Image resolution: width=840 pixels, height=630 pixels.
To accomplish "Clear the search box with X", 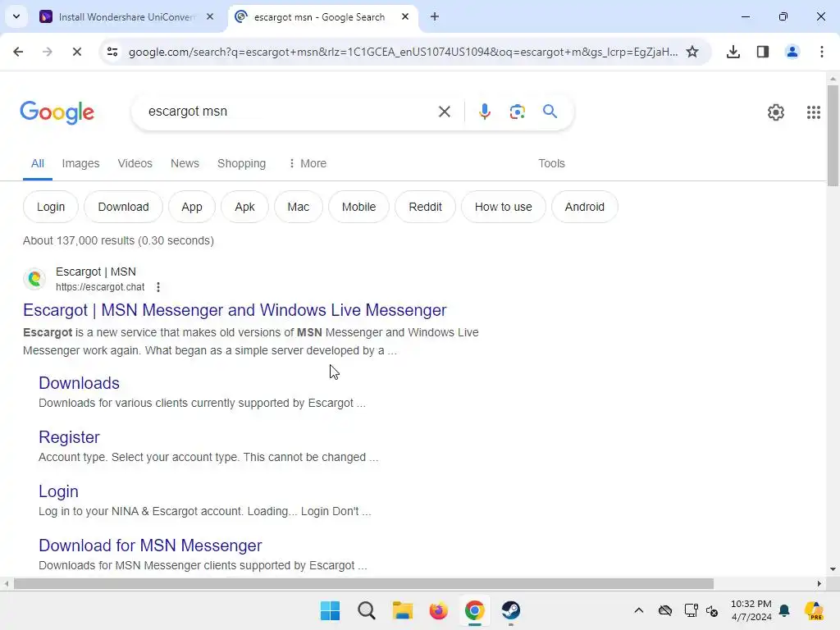I will [x=444, y=112].
